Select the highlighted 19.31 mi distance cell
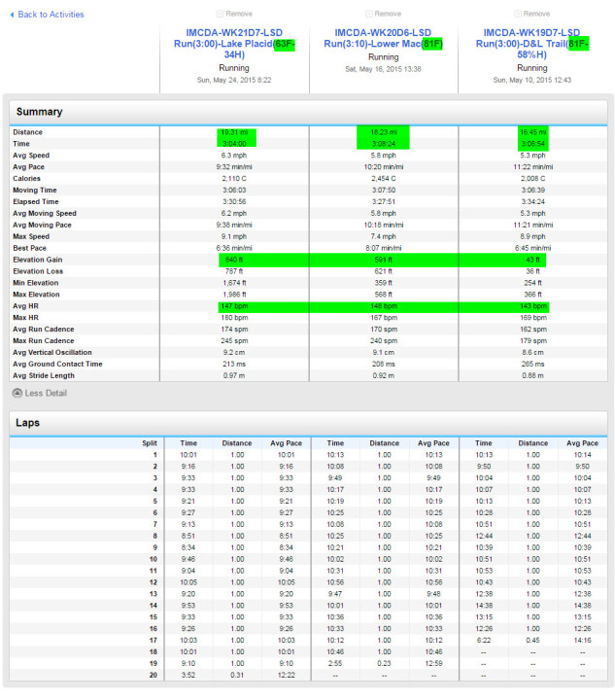This screenshot has height=700, width=615. [234, 131]
